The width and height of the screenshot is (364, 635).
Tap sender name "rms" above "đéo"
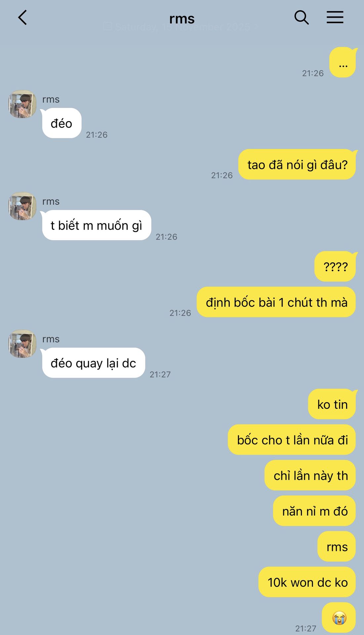coord(51,99)
